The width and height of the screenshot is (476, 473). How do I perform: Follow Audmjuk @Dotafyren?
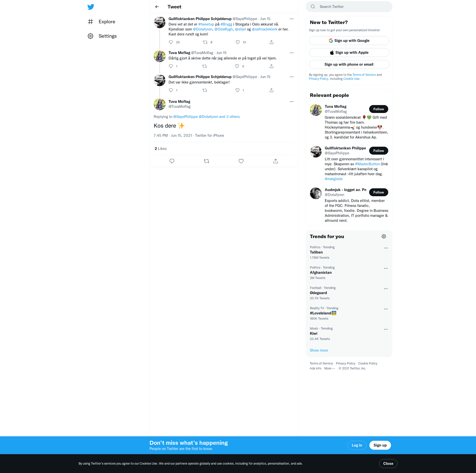point(379,192)
